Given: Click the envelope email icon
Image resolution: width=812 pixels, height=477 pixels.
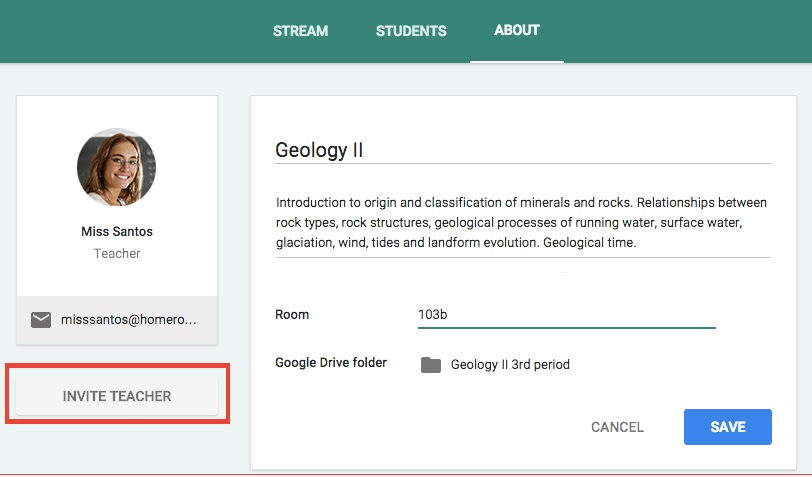Looking at the screenshot, I should tap(41, 320).
